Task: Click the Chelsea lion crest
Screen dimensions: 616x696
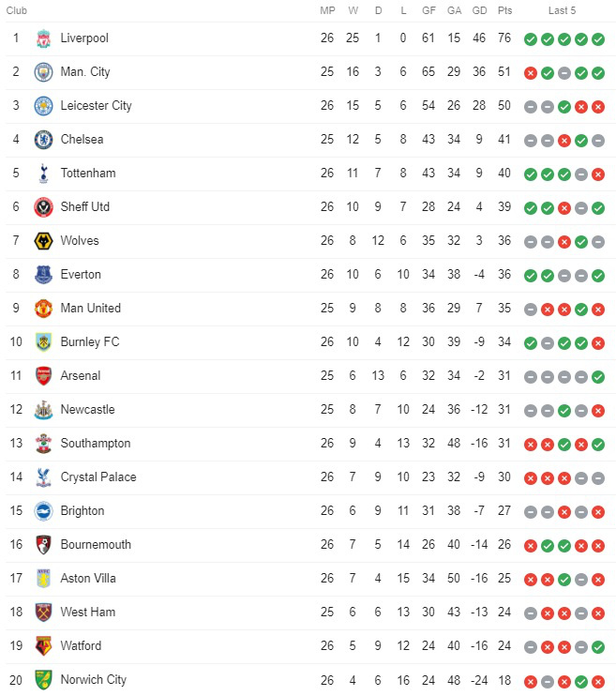Action: [43, 140]
